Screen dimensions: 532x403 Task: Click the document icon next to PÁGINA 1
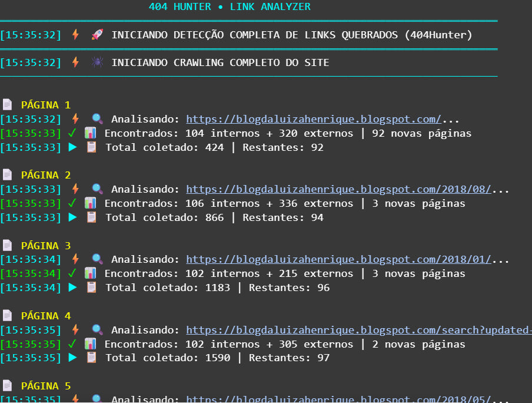pyautogui.click(x=7, y=105)
